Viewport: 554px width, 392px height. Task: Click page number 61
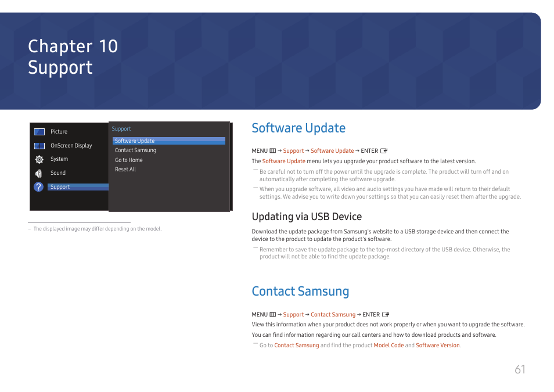click(520, 369)
